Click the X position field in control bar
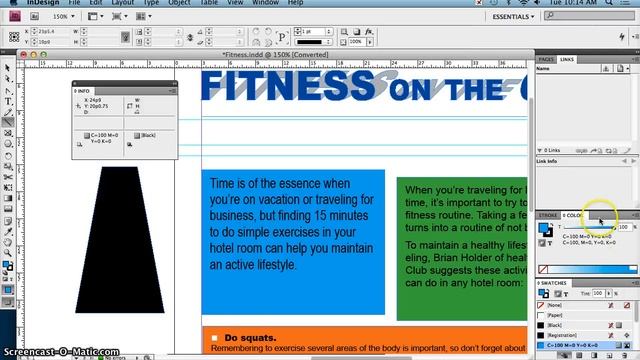 (x=54, y=31)
